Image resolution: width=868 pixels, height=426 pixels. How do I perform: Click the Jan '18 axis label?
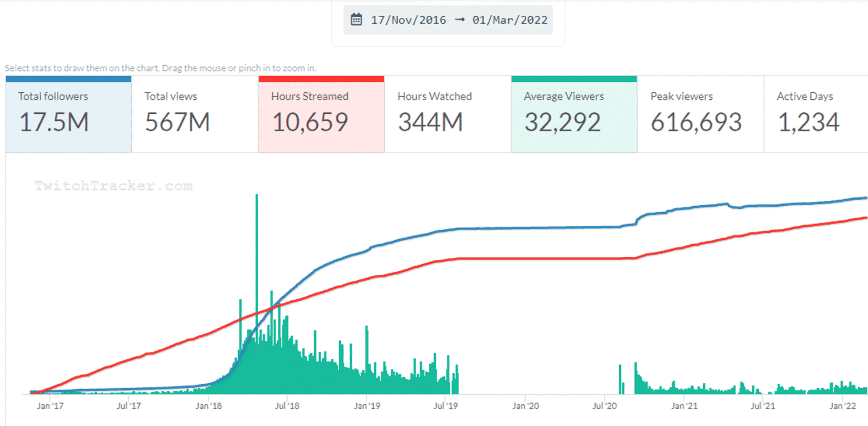pyautogui.click(x=209, y=406)
